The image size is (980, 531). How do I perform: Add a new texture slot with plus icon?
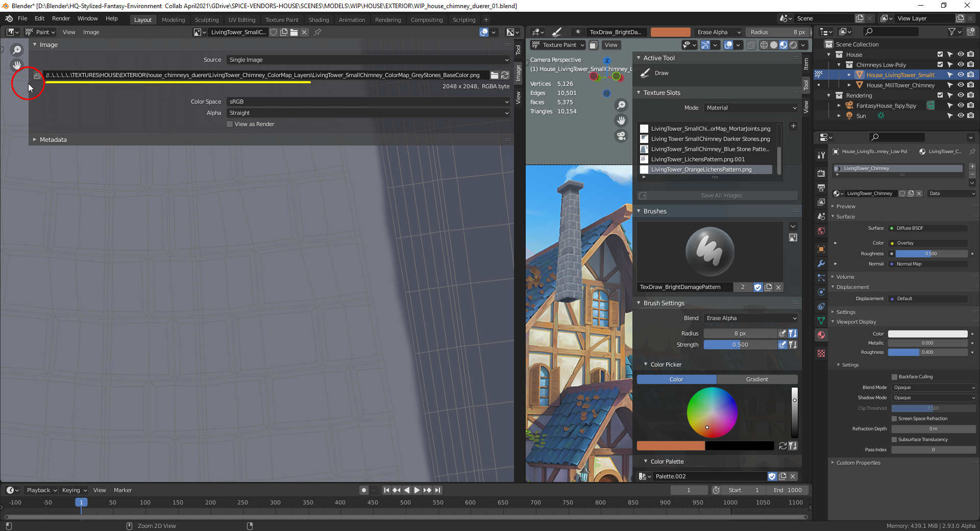pos(793,126)
